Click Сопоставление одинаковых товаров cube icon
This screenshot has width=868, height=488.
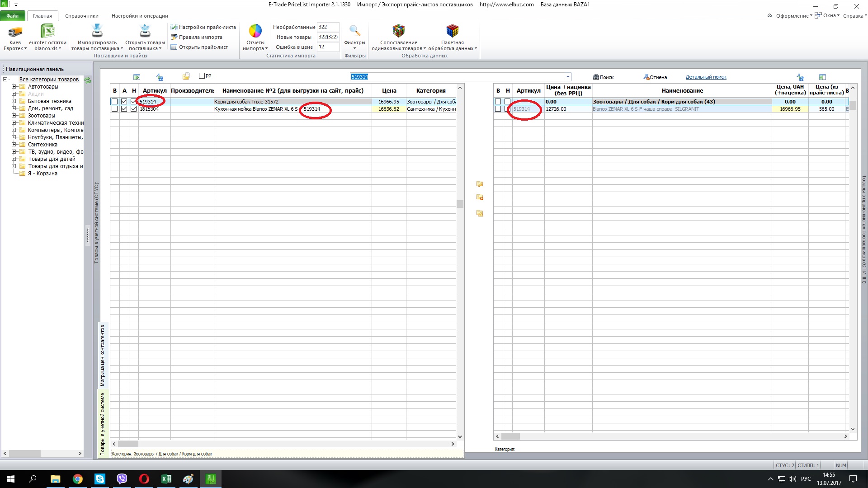coord(398,31)
